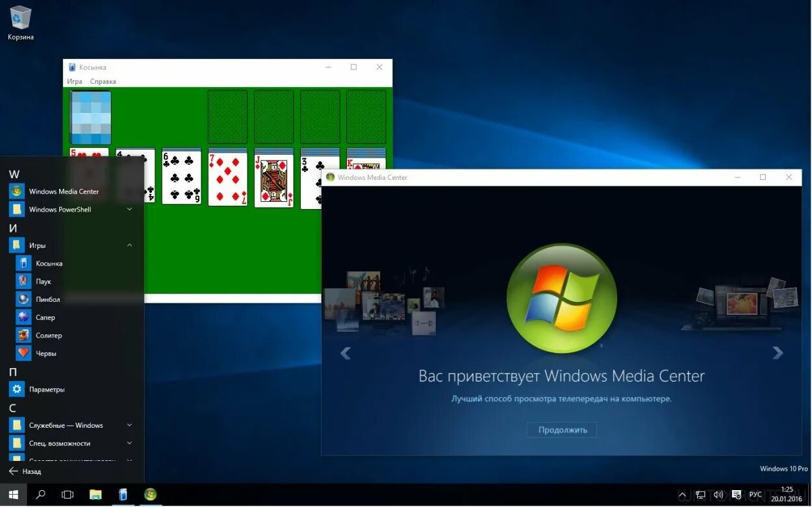Collapse the Игры folder chevron
The image size is (812, 507).
(x=129, y=245)
